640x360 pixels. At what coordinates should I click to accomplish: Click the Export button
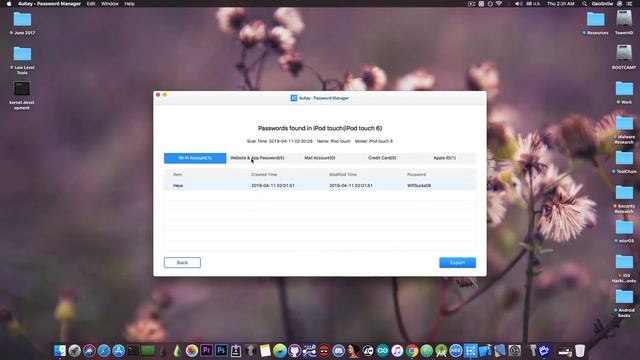(x=457, y=262)
